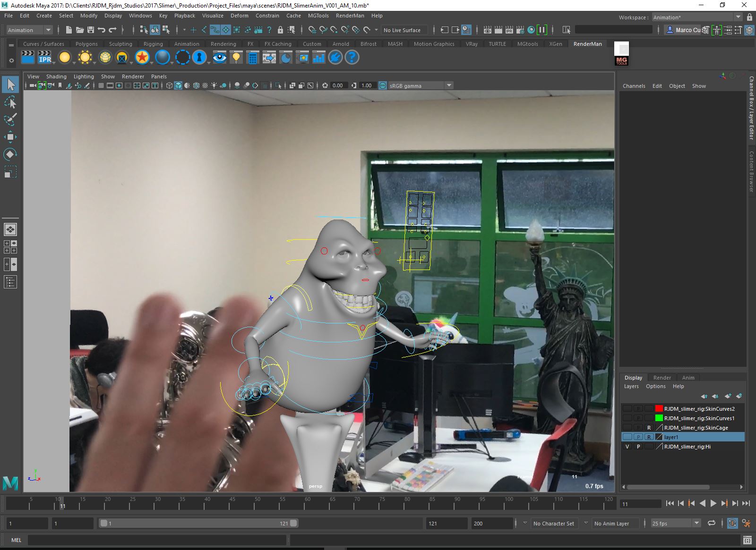The image size is (756, 550).
Task: Expand the selection mask dropdown arrow
Action: coord(184,30)
